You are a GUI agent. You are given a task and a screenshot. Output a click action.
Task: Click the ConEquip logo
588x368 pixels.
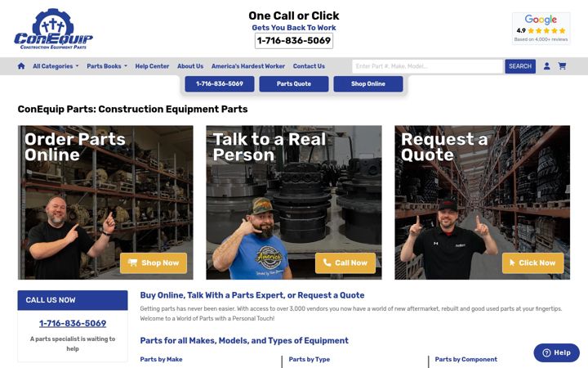53,29
